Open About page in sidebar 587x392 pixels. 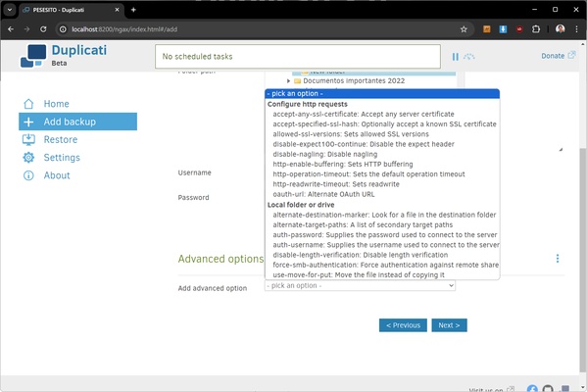pos(57,175)
